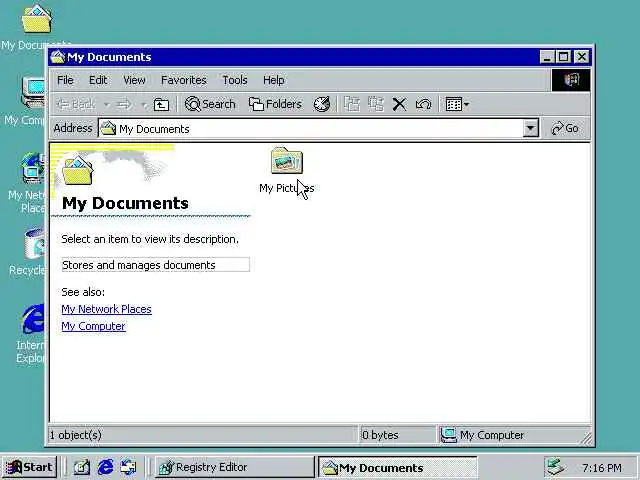Open the Forward history dropdown arrow
The width and height of the screenshot is (640, 480).
click(x=143, y=105)
